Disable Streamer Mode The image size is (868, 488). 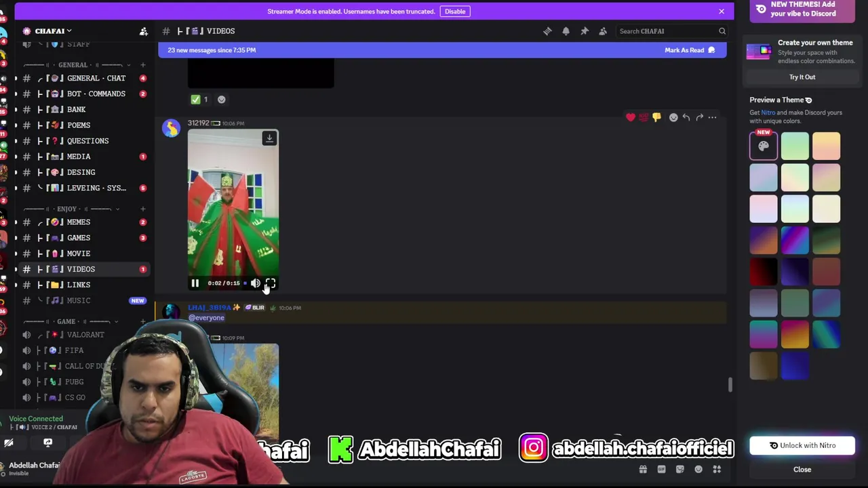[x=455, y=11]
